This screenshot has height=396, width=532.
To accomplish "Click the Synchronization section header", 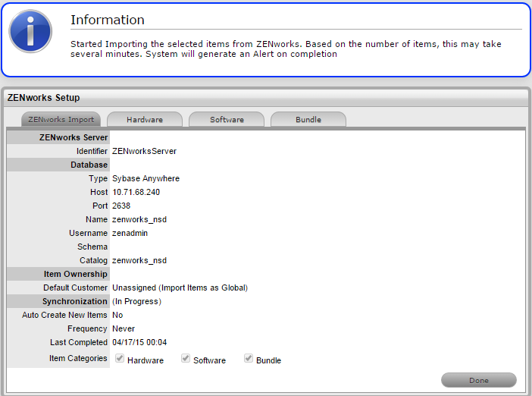I will click(x=74, y=301).
